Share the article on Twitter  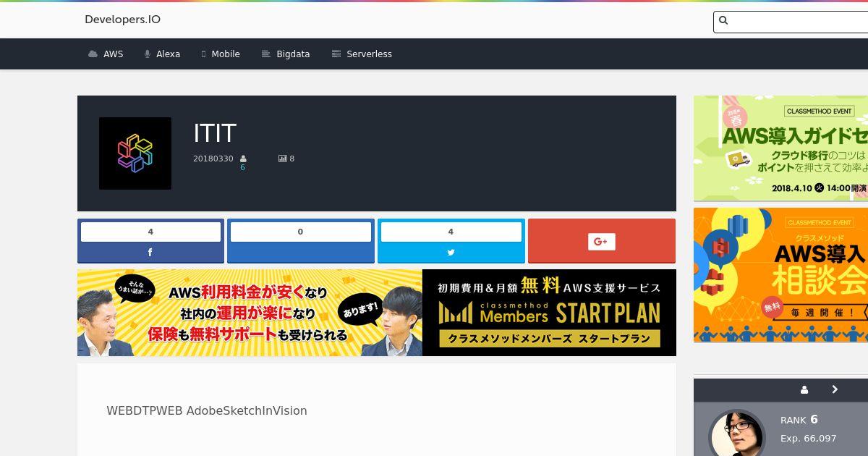click(451, 241)
